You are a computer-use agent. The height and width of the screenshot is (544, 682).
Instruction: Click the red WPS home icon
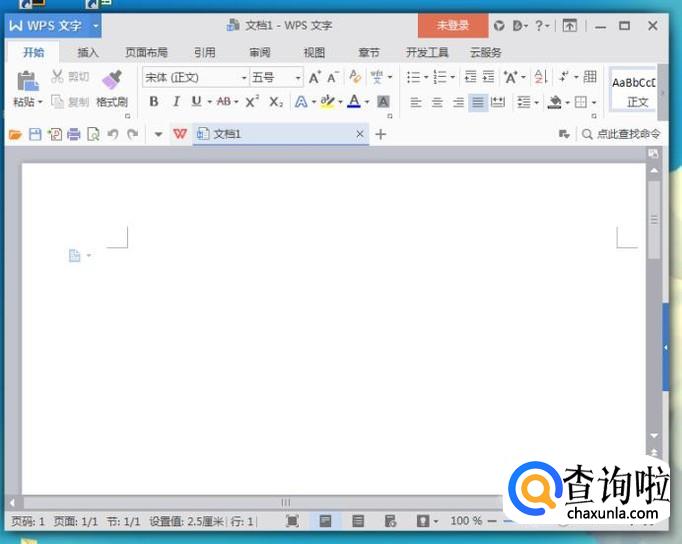(180, 133)
